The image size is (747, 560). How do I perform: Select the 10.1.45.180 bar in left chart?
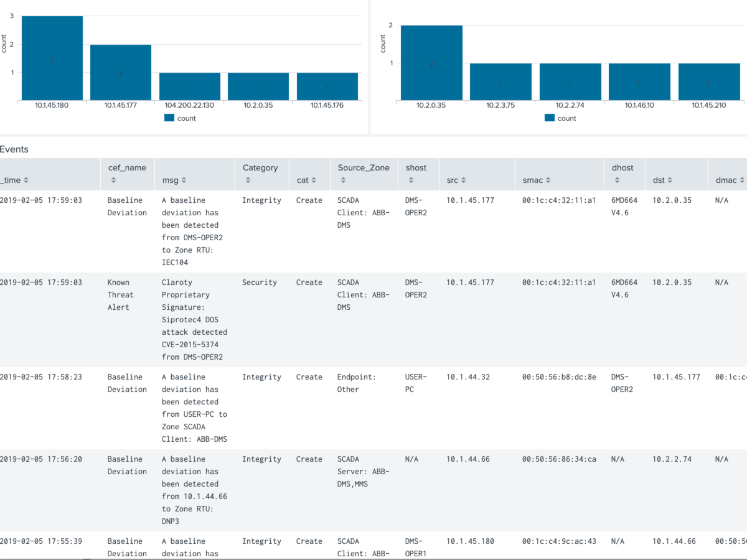[x=52, y=58]
